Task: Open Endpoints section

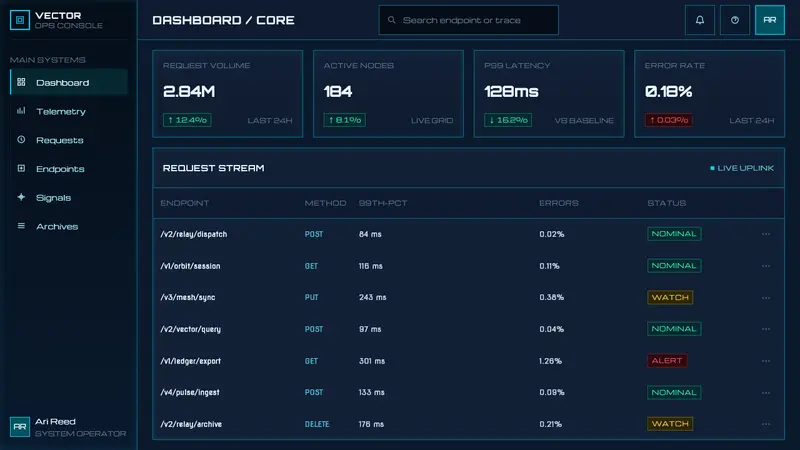Action: point(68,168)
